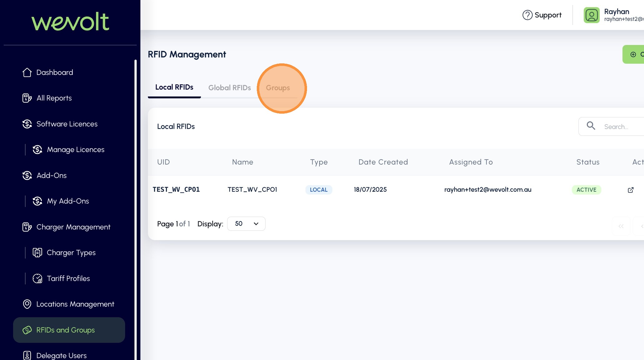This screenshot has width=644, height=360.
Task: Click the ACTIVE status badge
Action: pyautogui.click(x=586, y=190)
